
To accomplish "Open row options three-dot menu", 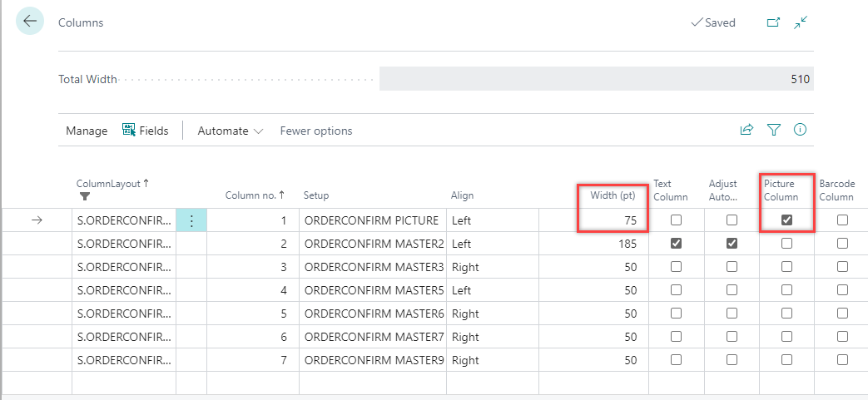I will (x=191, y=220).
